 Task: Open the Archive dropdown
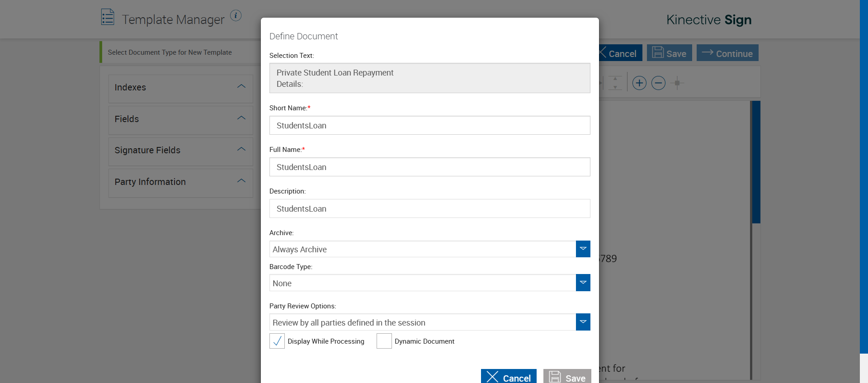(x=583, y=249)
